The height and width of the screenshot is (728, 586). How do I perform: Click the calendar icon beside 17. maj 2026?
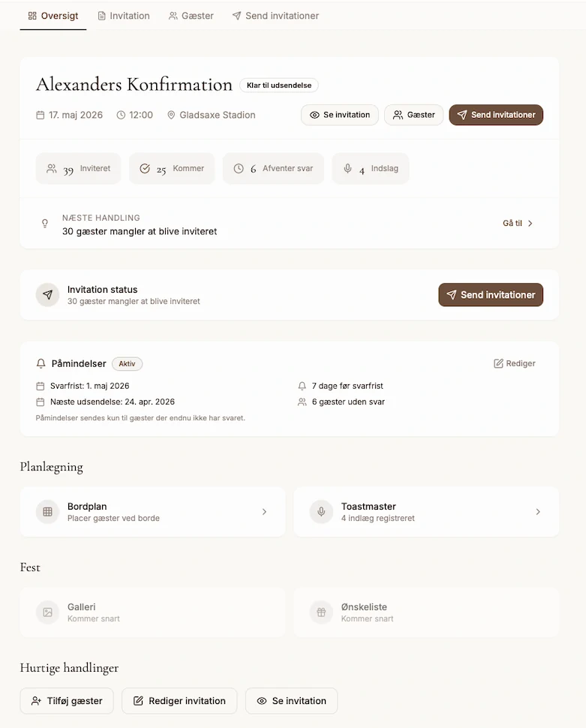(x=40, y=115)
